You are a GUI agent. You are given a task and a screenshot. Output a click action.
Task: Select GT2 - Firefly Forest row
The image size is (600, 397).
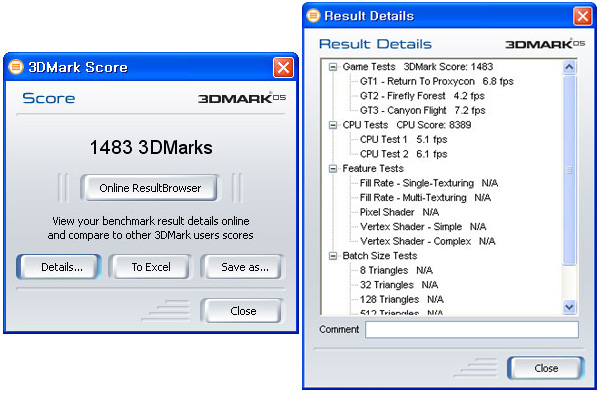point(422,96)
